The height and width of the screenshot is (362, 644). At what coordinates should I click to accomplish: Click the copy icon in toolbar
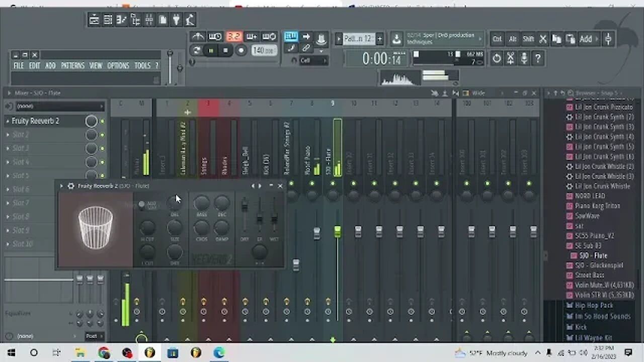tap(556, 39)
